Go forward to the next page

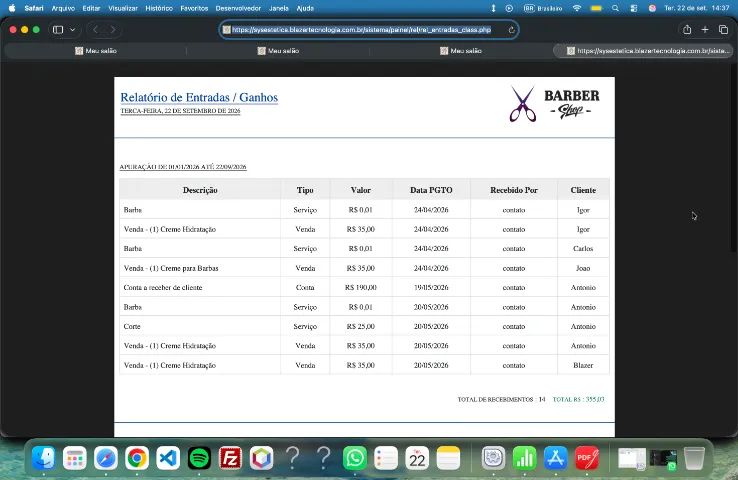coord(113,30)
